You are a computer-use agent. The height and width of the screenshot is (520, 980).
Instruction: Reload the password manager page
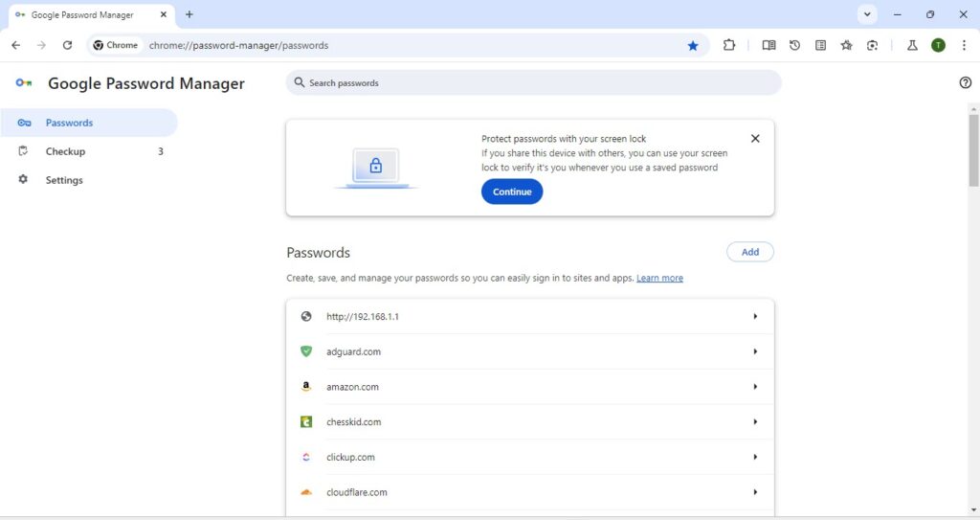pos(68,45)
